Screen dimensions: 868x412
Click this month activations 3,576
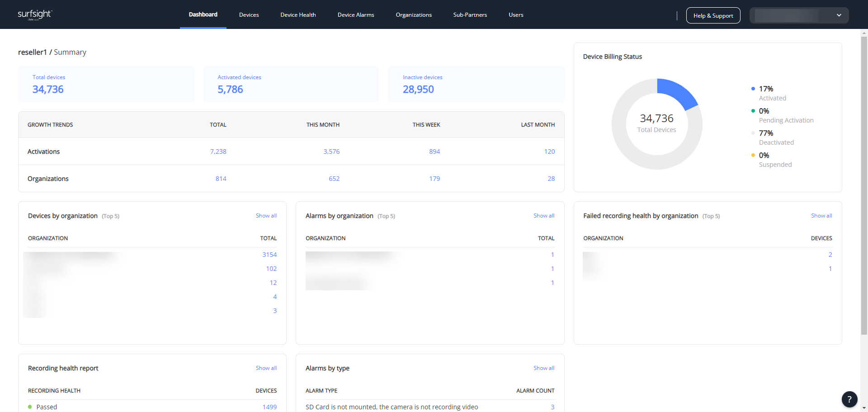331,152
